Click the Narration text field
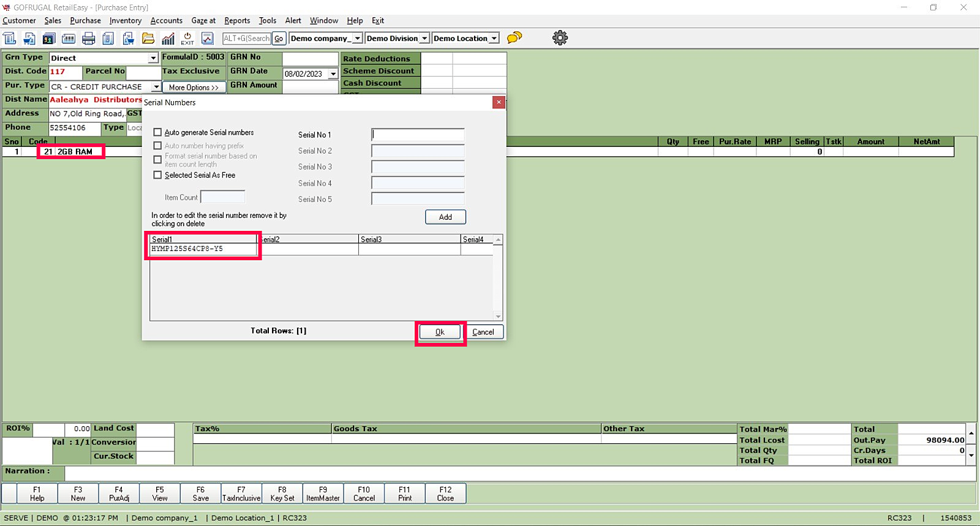 coord(520,473)
